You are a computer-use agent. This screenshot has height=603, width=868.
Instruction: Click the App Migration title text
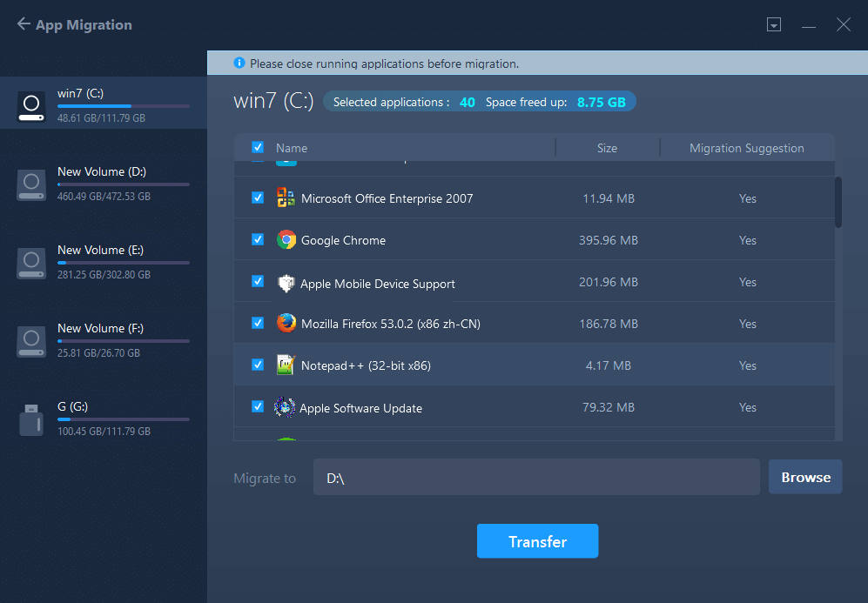tap(84, 25)
